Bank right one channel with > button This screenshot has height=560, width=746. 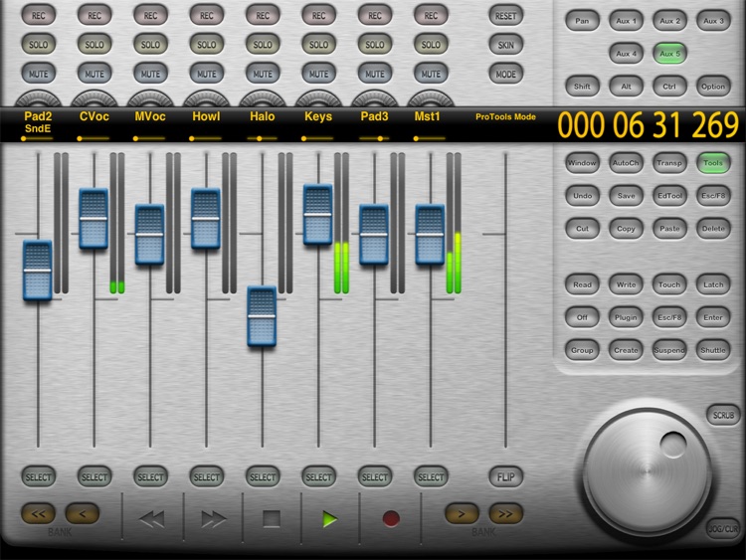tap(462, 513)
